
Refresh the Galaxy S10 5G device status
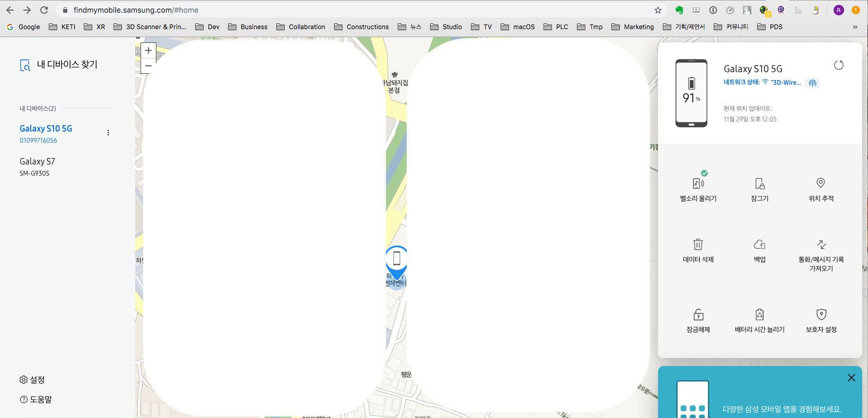[839, 65]
